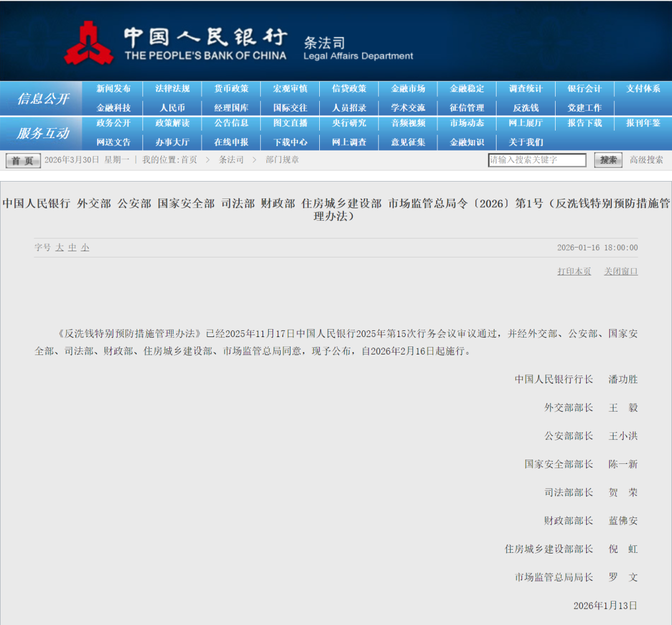
Task: Open the 政务公开 menu item
Action: [x=113, y=123]
